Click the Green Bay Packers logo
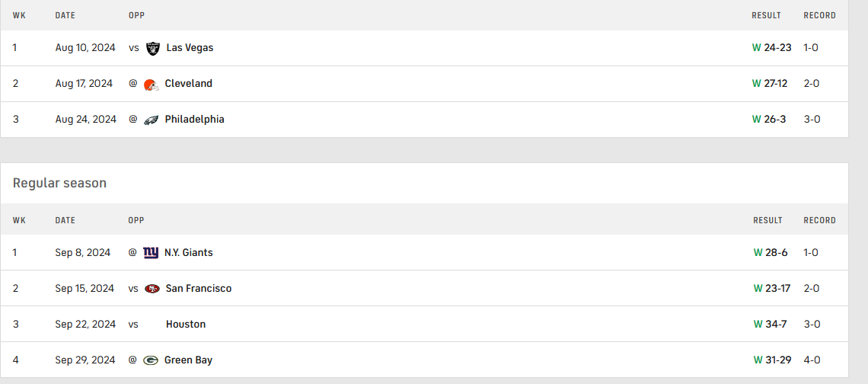Image resolution: width=868 pixels, height=384 pixels. 151,360
